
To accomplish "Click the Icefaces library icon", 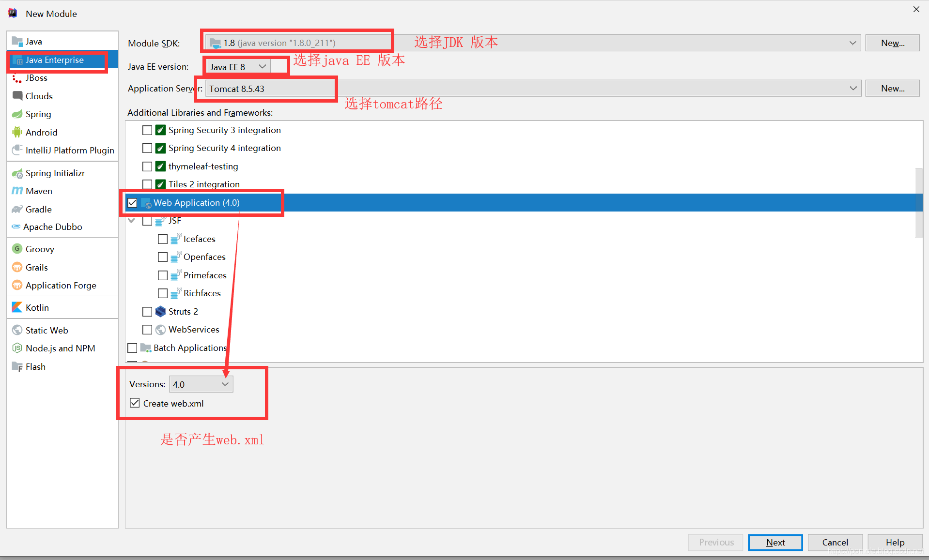I will 176,239.
